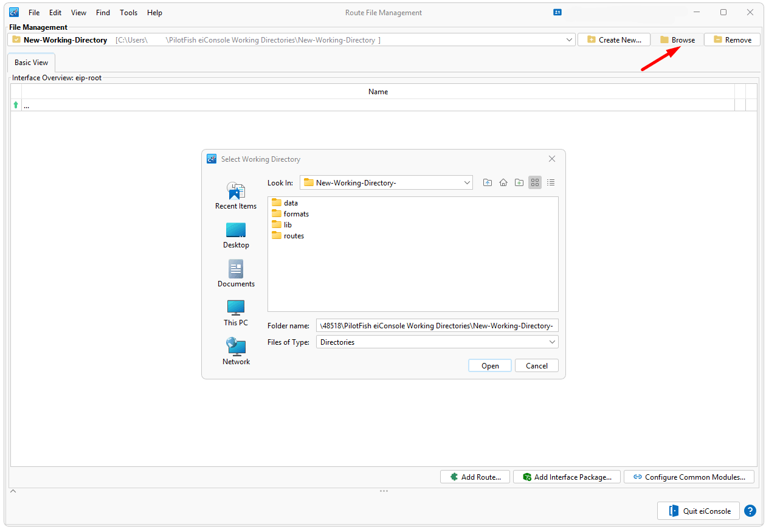This screenshot has height=532, width=766.
Task: Create new folder icon in dialog
Action: coord(519,182)
